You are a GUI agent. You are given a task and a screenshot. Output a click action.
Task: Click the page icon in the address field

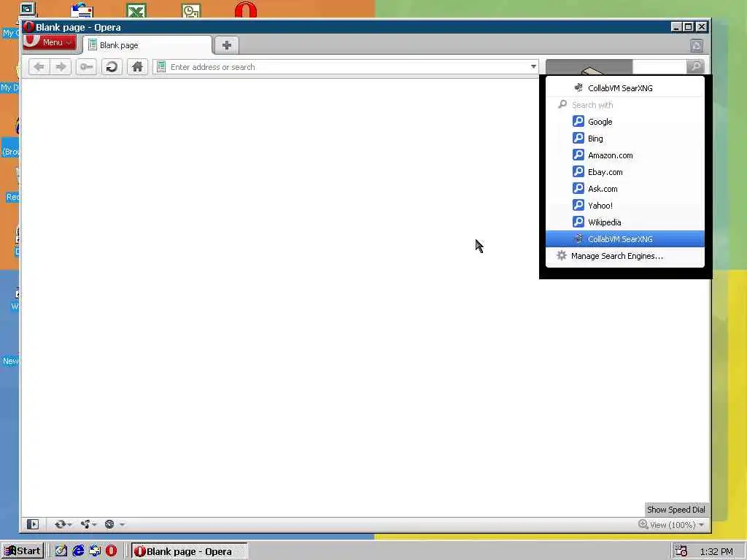pos(161,67)
